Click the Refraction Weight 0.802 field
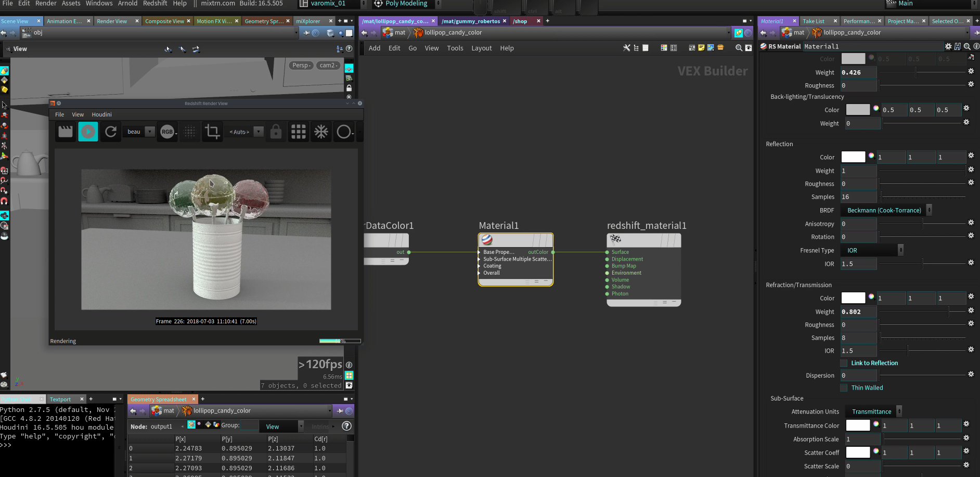The width and height of the screenshot is (980, 477). pyautogui.click(x=858, y=312)
